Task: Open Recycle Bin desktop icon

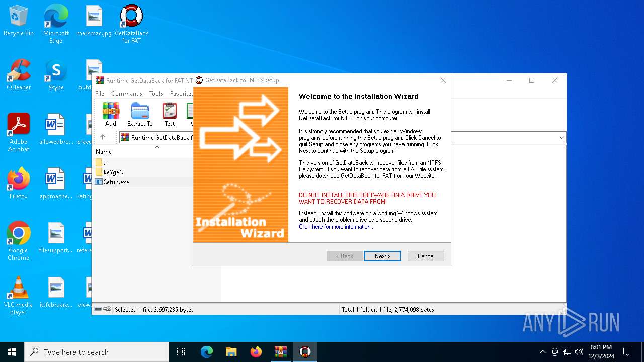Action: (x=19, y=21)
